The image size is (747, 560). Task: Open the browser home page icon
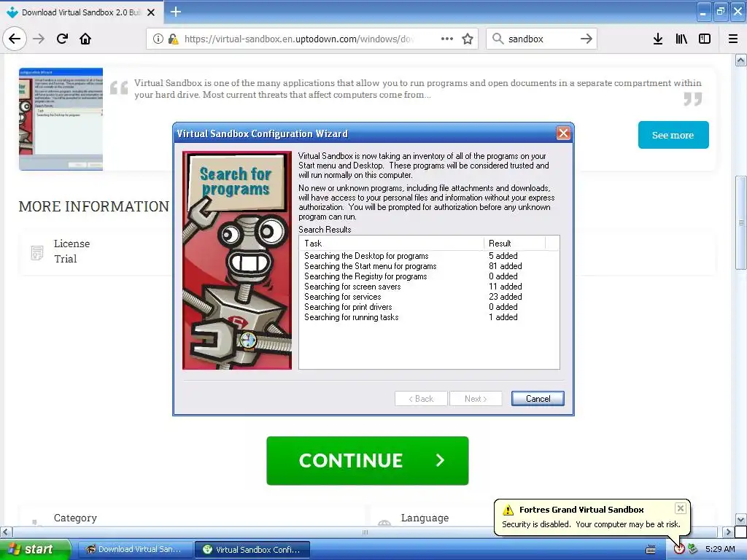[x=85, y=39]
